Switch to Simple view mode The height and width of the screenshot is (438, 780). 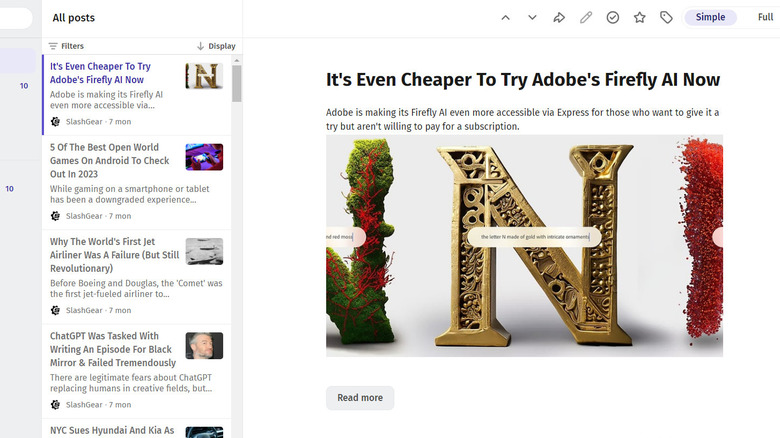point(710,17)
